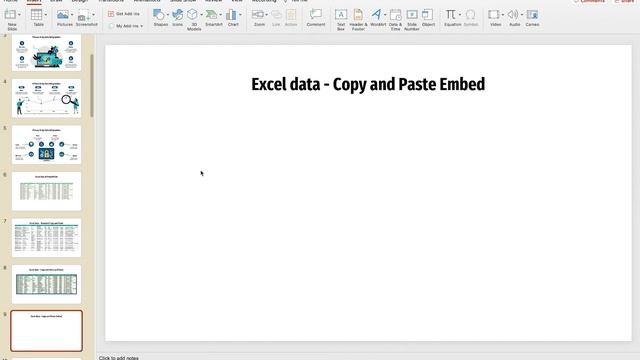
Task: Expand the Zoom dropdown arrow
Action: (267, 15)
